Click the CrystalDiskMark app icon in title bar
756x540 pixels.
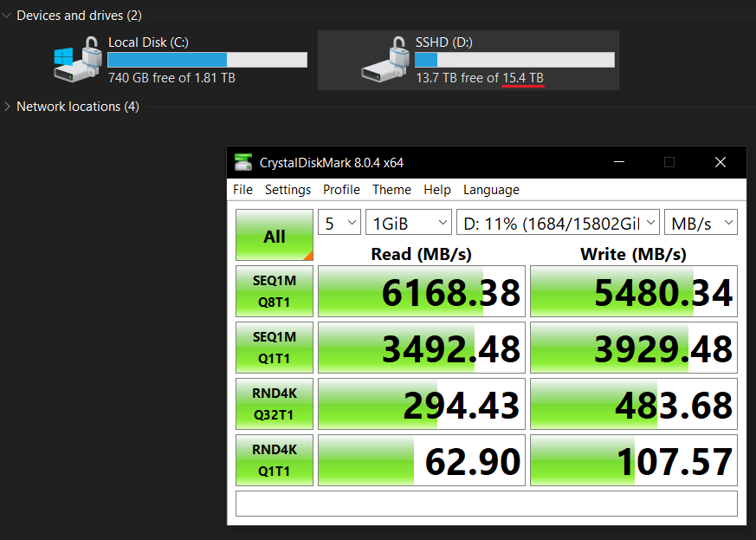click(243, 163)
